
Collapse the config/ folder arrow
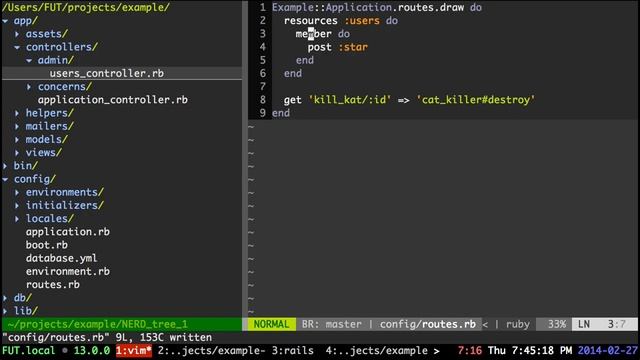coord(5,179)
